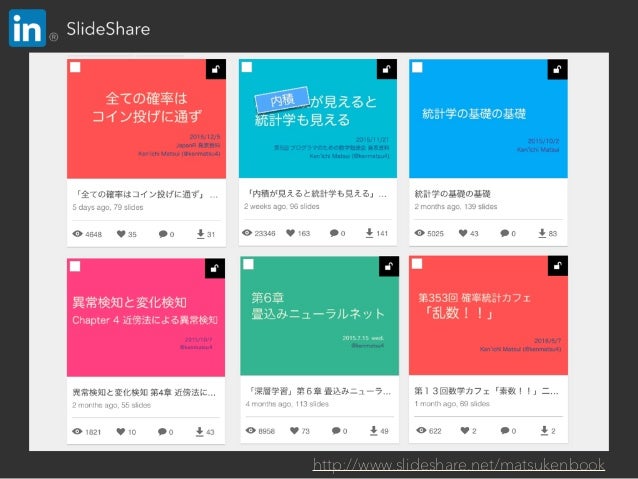Open the pink 異常検知と変化検知 thumbnail
This screenshot has width=638, height=479.
[x=146, y=317]
